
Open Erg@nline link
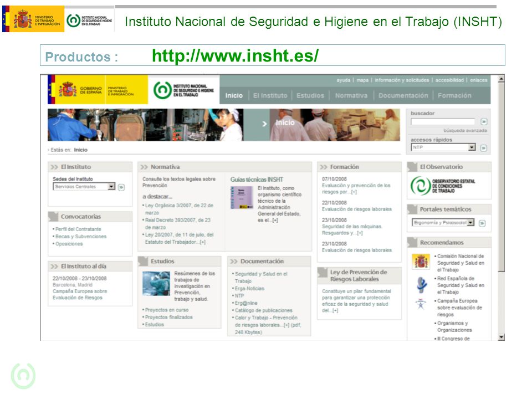[x=246, y=303]
